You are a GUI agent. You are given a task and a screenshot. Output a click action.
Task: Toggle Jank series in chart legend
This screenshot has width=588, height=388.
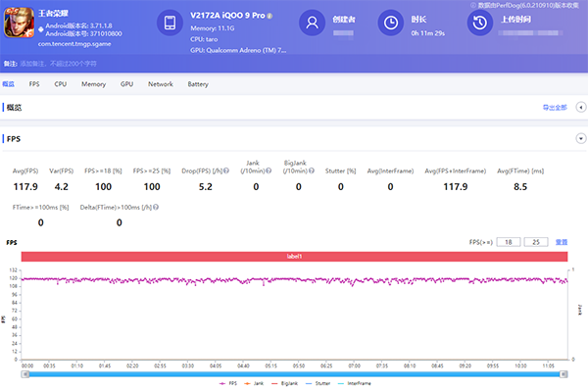pyautogui.click(x=254, y=383)
